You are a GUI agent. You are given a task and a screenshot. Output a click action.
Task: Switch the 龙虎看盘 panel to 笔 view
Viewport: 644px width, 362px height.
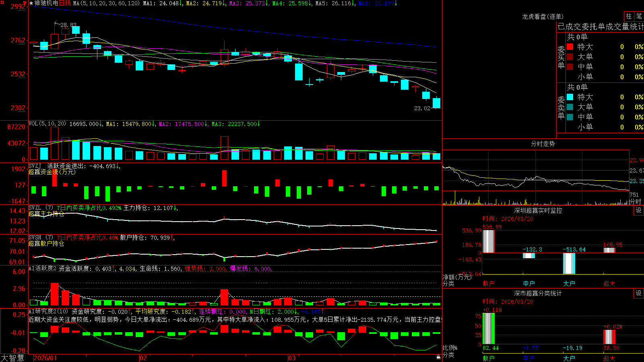click(639, 16)
